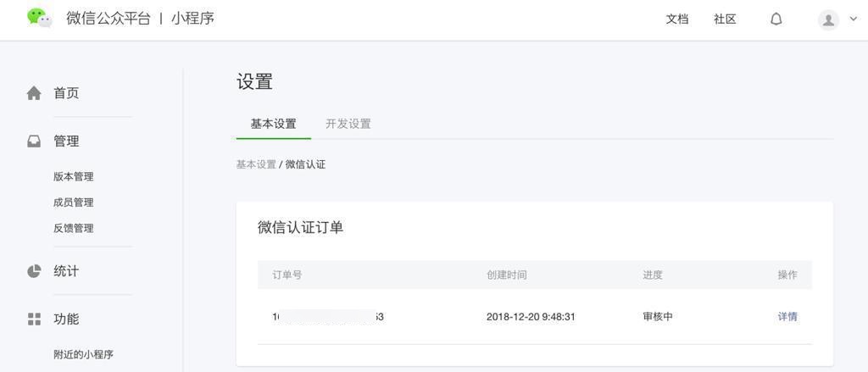The image size is (868, 372).
Task: Open 文档 in the top navigation
Action: (676, 19)
